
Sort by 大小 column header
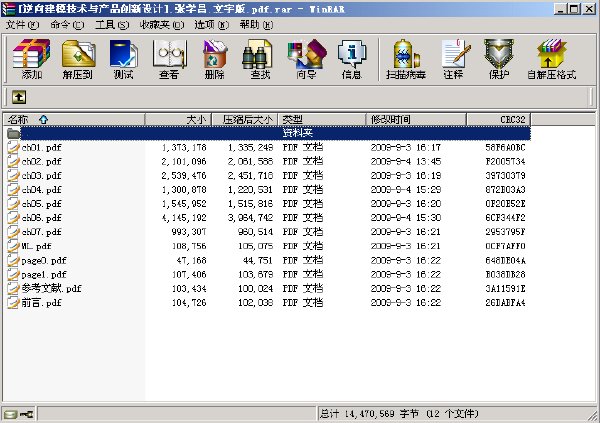pyautogui.click(x=178, y=119)
